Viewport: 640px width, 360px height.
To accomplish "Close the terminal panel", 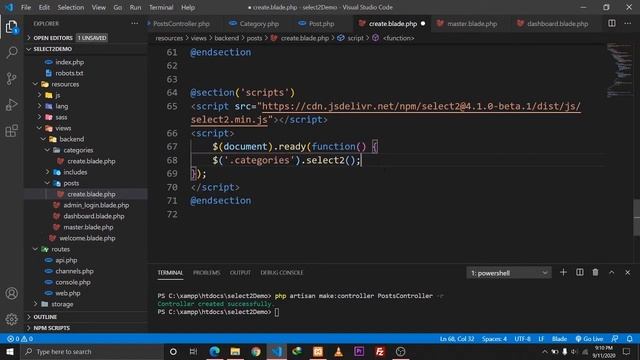I will point(627,272).
